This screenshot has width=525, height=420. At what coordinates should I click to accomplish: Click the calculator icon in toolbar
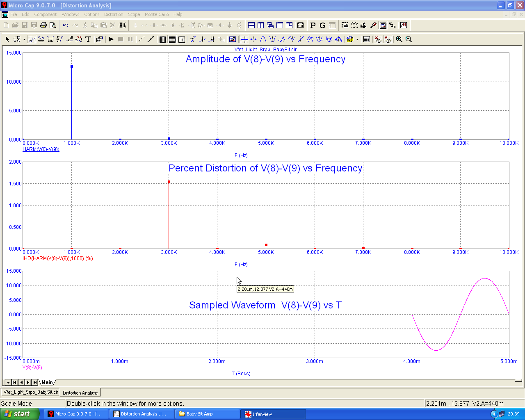[x=300, y=25]
